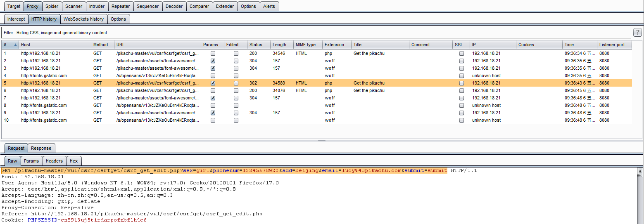Toggle Params checkbox in row 1
This screenshot has width=644, height=224.
[x=213, y=53]
